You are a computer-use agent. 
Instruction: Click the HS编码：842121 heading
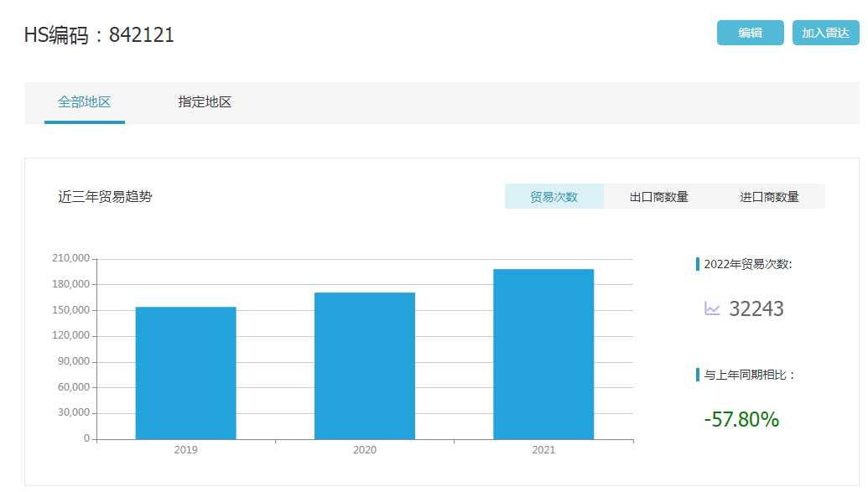(100, 35)
